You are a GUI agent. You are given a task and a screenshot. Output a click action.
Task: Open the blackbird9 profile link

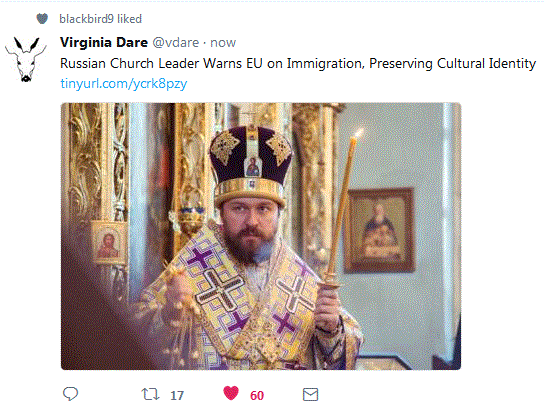(87, 19)
